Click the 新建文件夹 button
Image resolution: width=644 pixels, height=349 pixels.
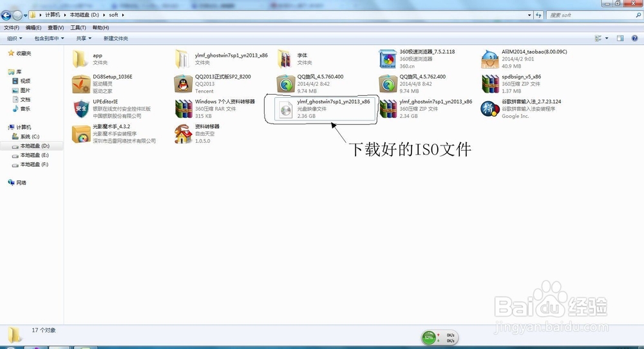(116, 38)
